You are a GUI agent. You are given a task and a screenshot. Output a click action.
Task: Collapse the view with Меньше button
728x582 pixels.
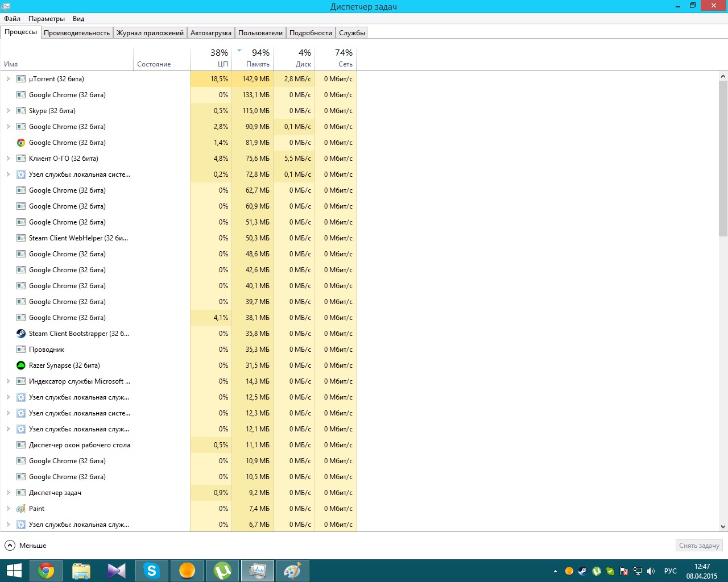(26, 546)
